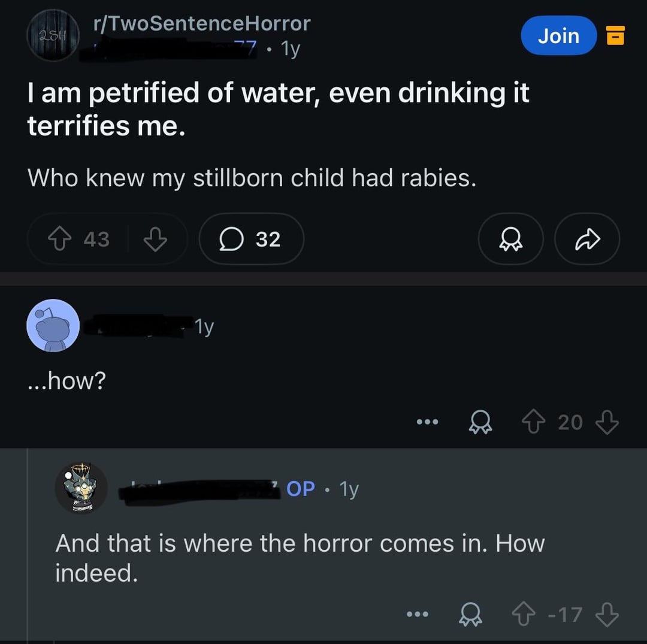Screen dimensions: 647x644
Task: Award OP's 'How indeed' reply
Action: point(469,615)
